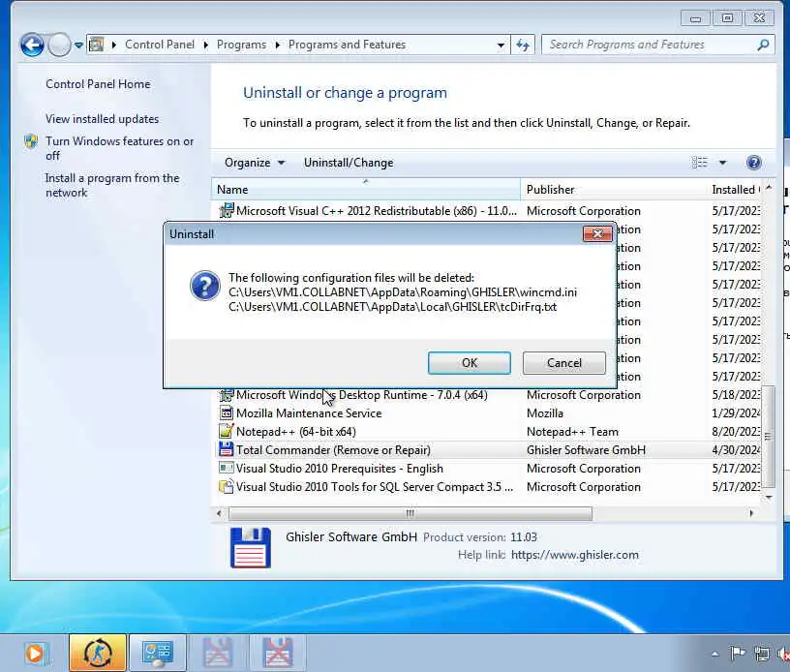The width and height of the screenshot is (790, 672).
Task: Open address bar history dropdown
Action: click(501, 45)
